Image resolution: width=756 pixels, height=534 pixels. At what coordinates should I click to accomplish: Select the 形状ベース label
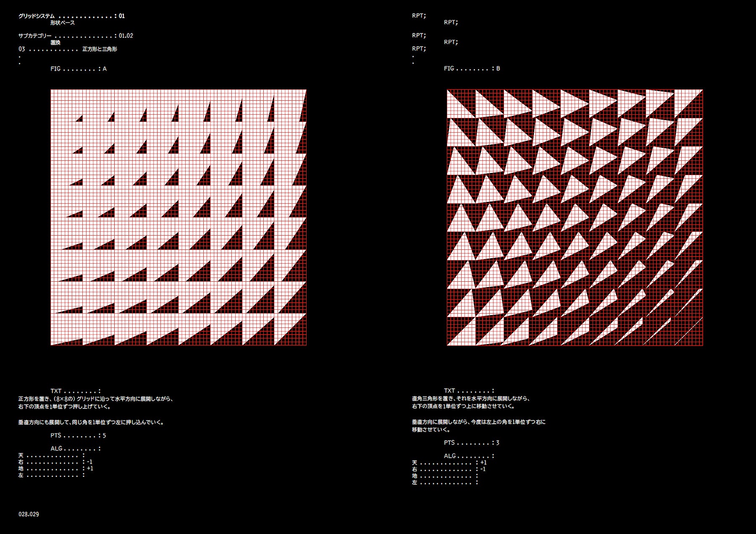(x=63, y=23)
